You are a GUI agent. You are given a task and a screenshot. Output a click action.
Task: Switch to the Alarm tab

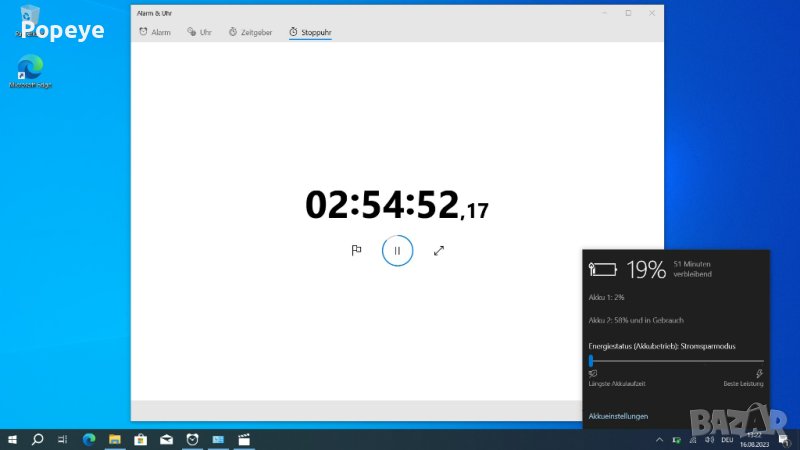coord(155,32)
